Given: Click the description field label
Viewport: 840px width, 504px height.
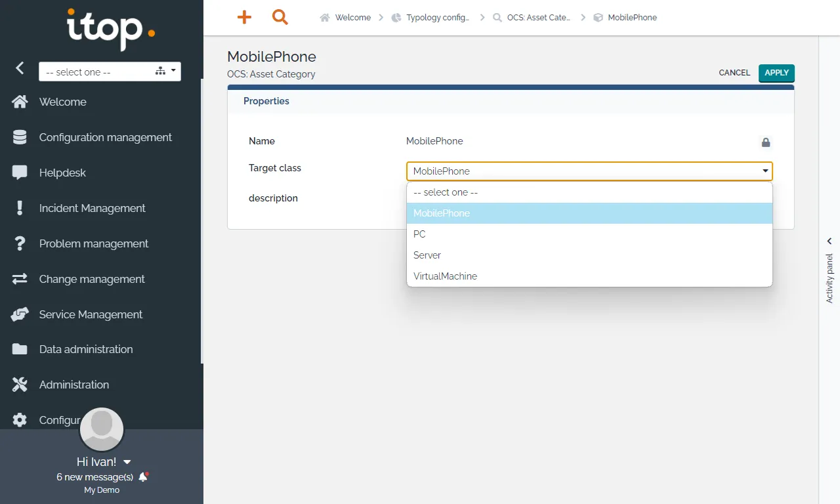Looking at the screenshot, I should tap(273, 198).
